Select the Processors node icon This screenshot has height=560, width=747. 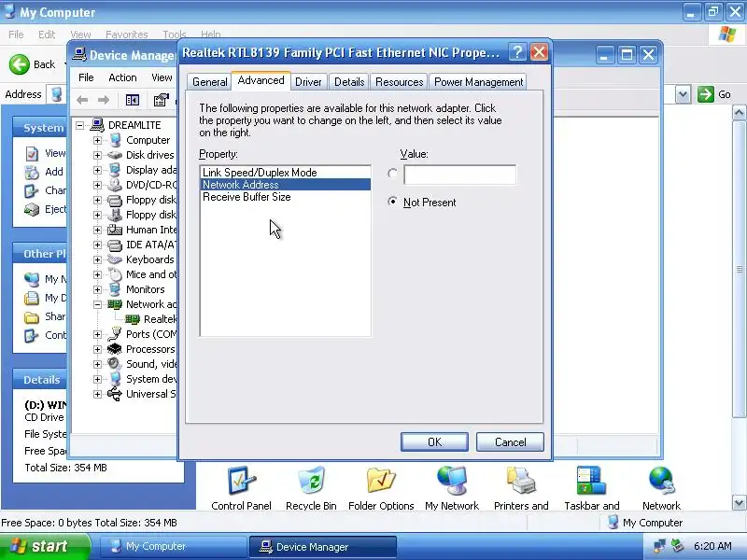[x=114, y=349]
